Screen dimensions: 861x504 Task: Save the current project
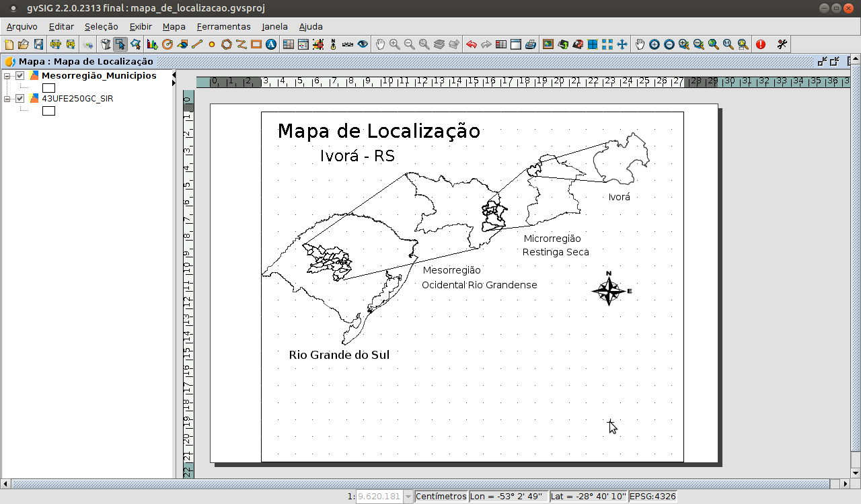click(x=39, y=44)
